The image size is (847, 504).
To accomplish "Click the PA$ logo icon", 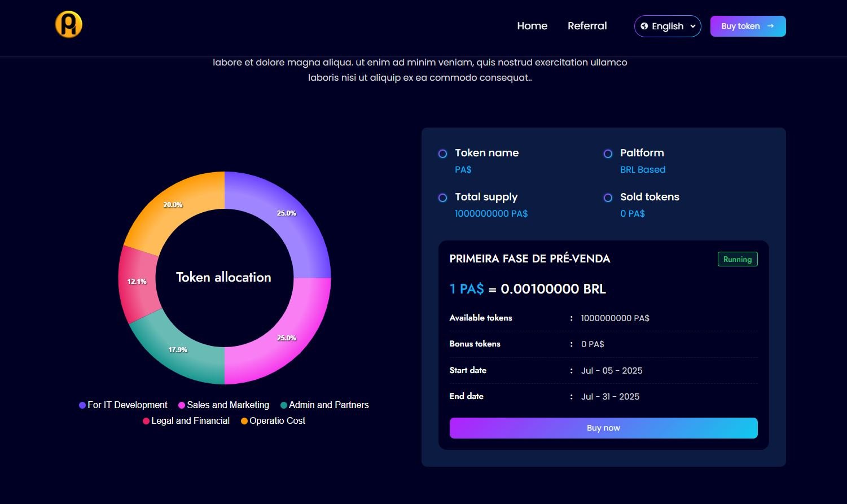I will 68,25.
